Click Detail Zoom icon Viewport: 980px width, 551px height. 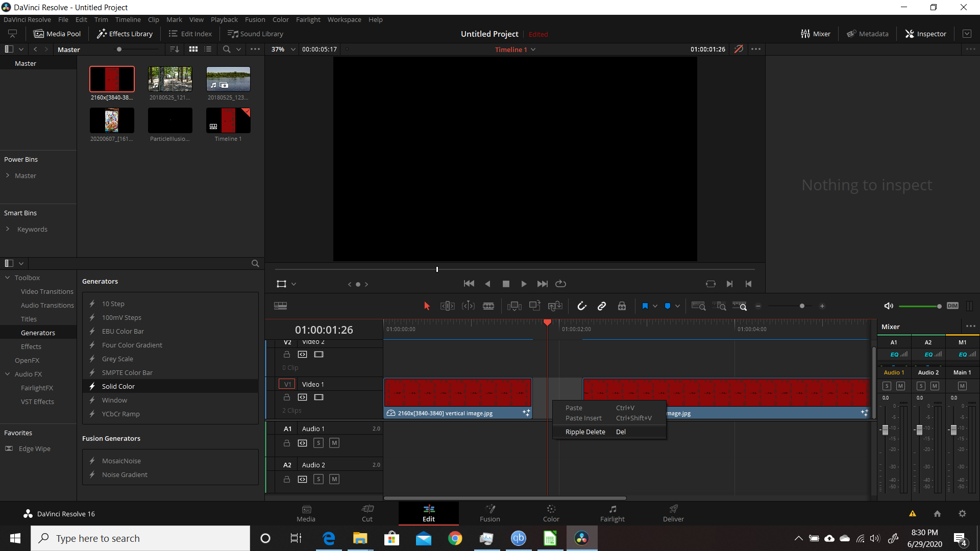[719, 306]
